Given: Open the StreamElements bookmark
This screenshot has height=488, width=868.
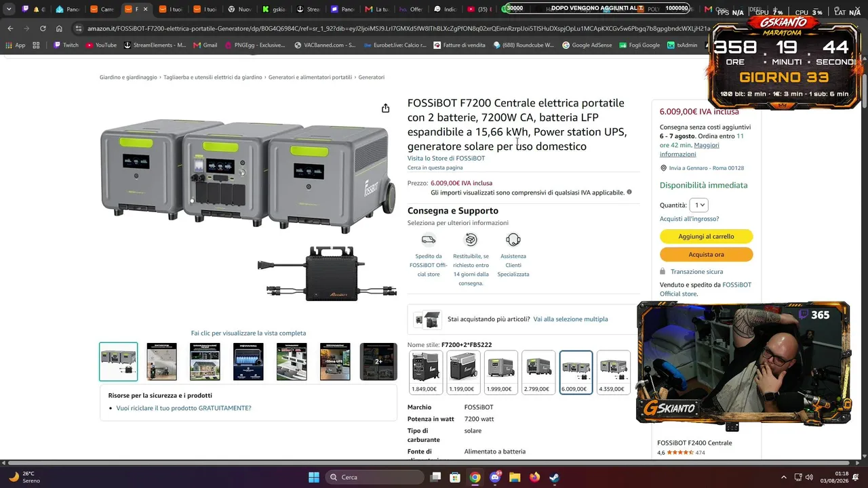Looking at the screenshot, I should tap(155, 45).
